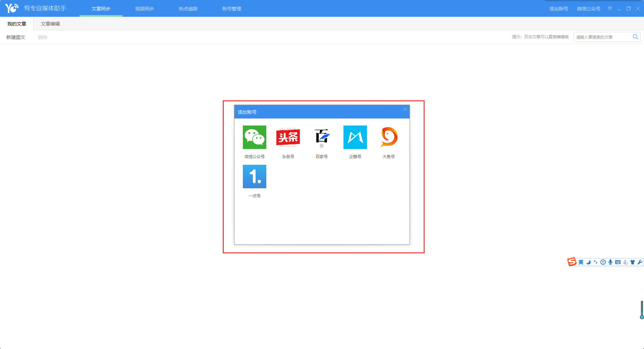644x349 pixels.
Task: Add a 一点号 account via its icon
Action: point(255,177)
